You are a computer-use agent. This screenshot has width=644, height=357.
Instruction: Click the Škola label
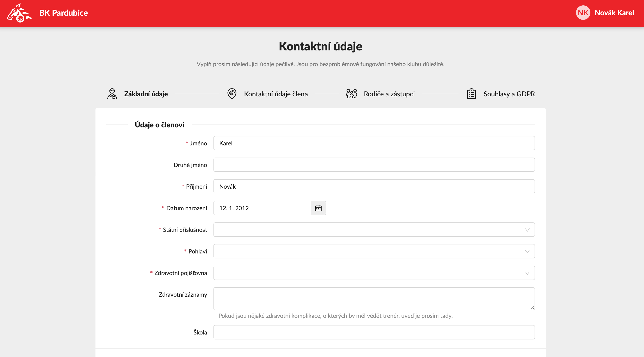pos(200,332)
